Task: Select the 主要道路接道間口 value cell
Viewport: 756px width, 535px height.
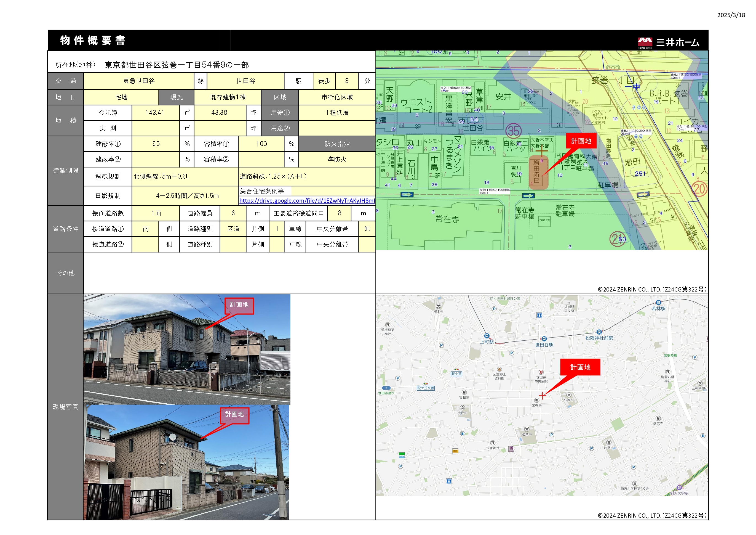Action: click(x=339, y=213)
